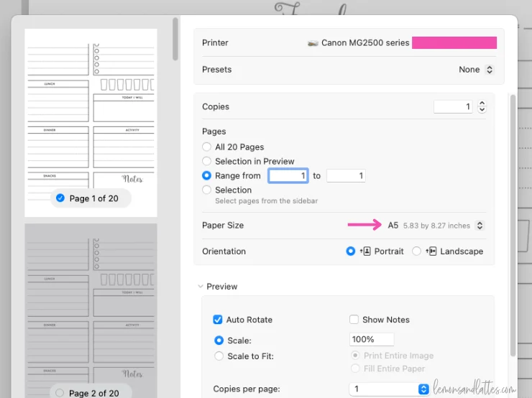Click the Portrait orientation icon
Viewport: 532px width, 398px height.
click(x=365, y=251)
